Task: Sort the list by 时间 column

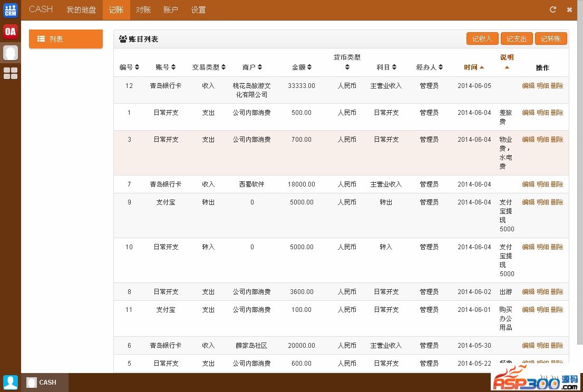Action: [x=474, y=67]
